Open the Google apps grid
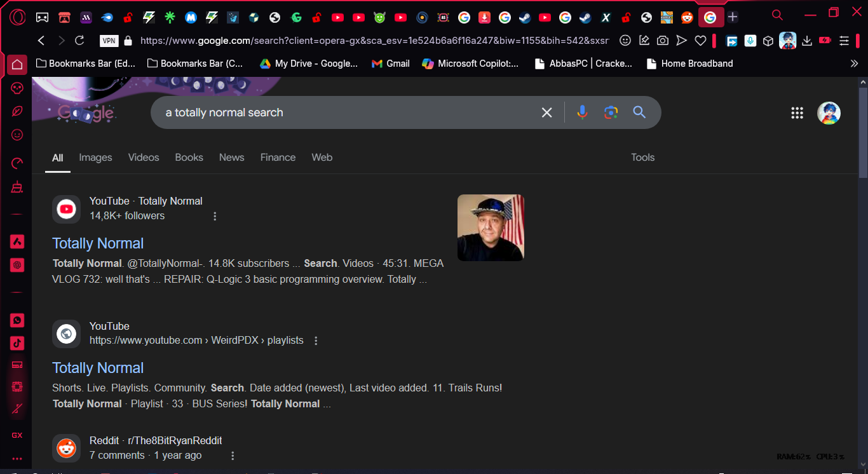Viewport: 868px width, 474px height. tap(797, 113)
